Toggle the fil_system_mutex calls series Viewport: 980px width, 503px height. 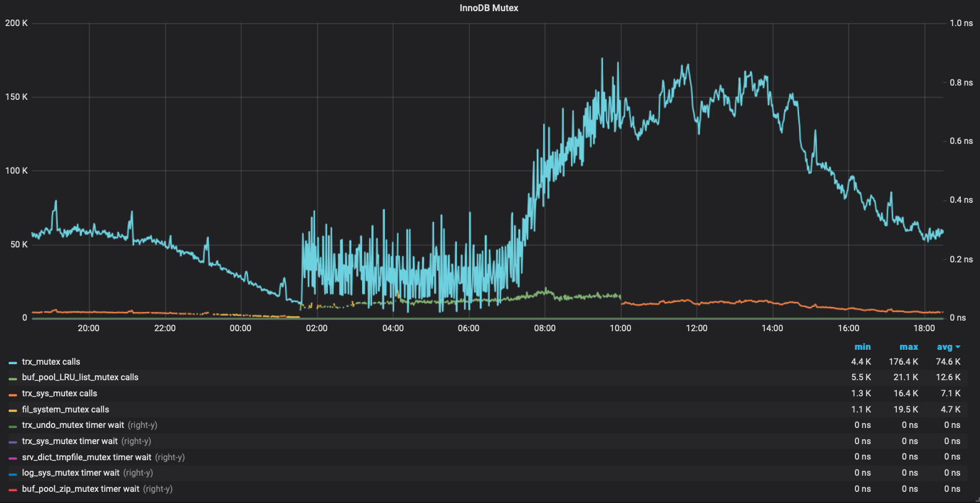[x=65, y=409]
